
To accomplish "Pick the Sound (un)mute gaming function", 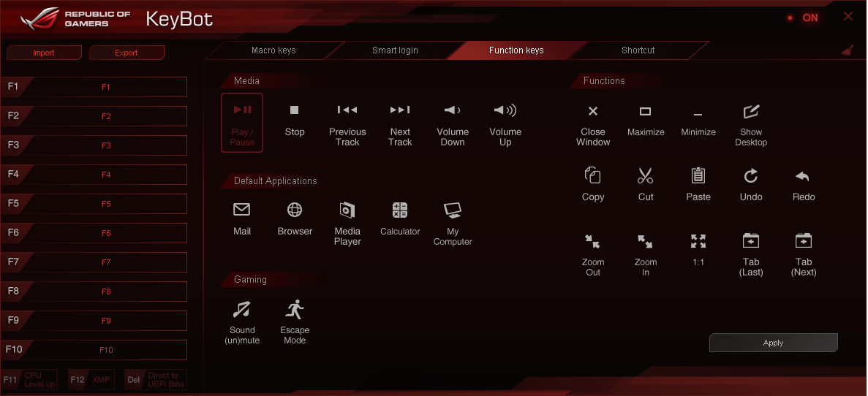I will [x=242, y=322].
